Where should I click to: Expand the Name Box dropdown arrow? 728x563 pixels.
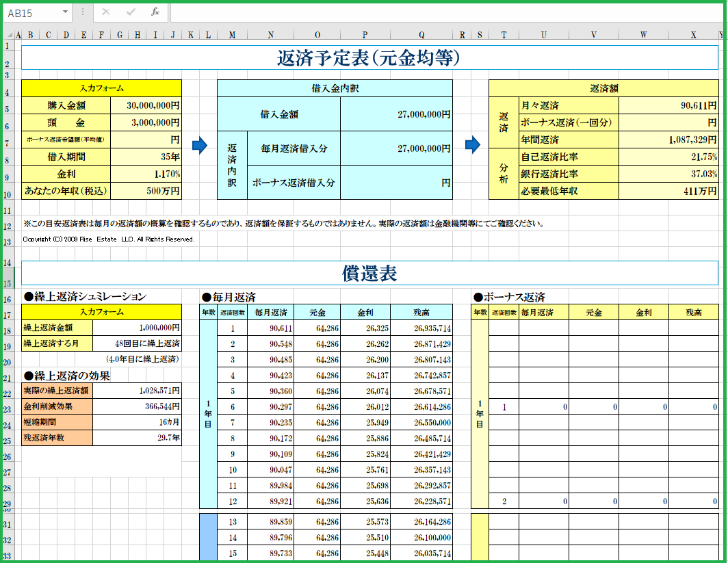point(65,12)
